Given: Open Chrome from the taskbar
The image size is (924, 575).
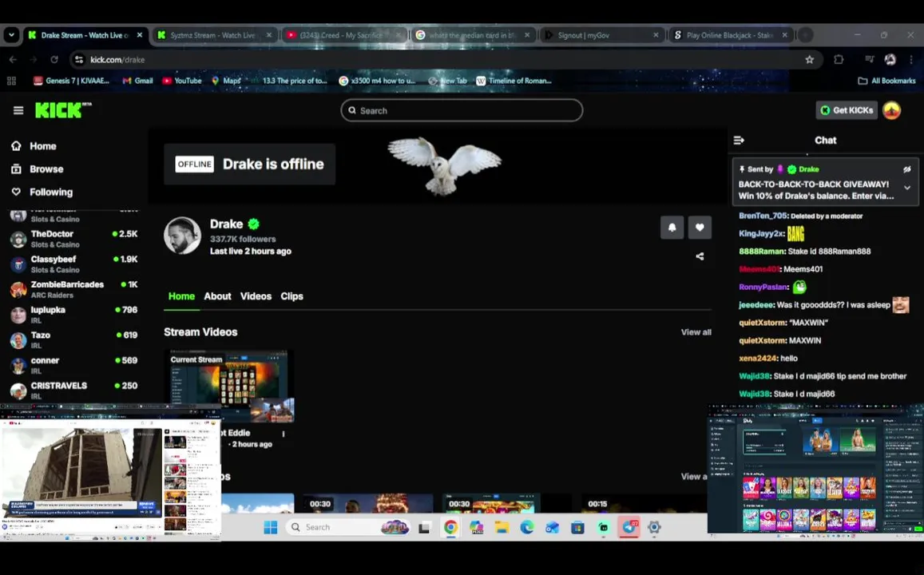Looking at the screenshot, I should 450,527.
